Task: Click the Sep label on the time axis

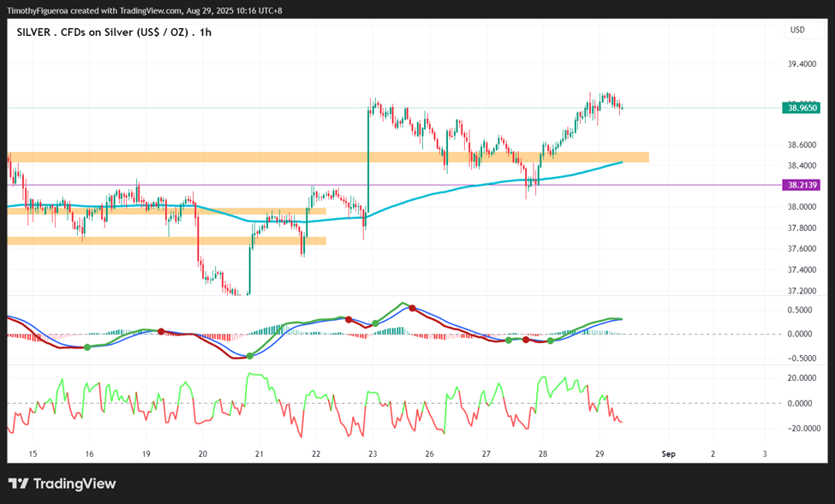Action: tap(668, 454)
